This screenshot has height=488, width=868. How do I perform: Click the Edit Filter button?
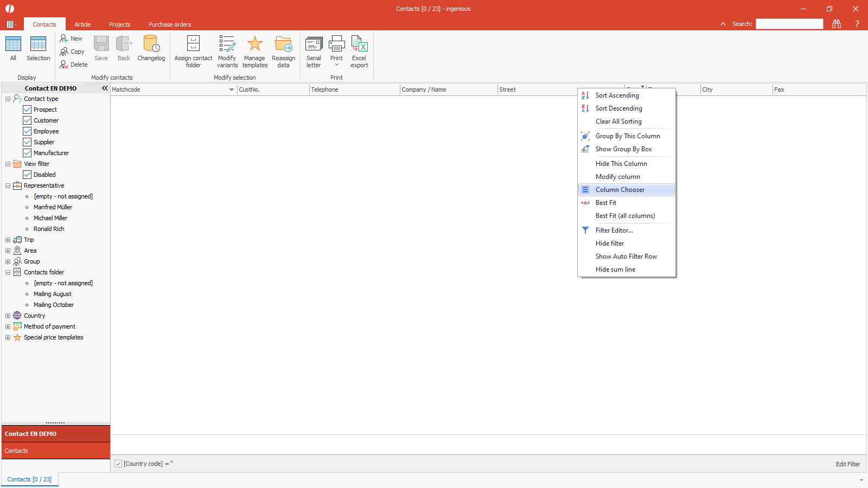click(847, 464)
